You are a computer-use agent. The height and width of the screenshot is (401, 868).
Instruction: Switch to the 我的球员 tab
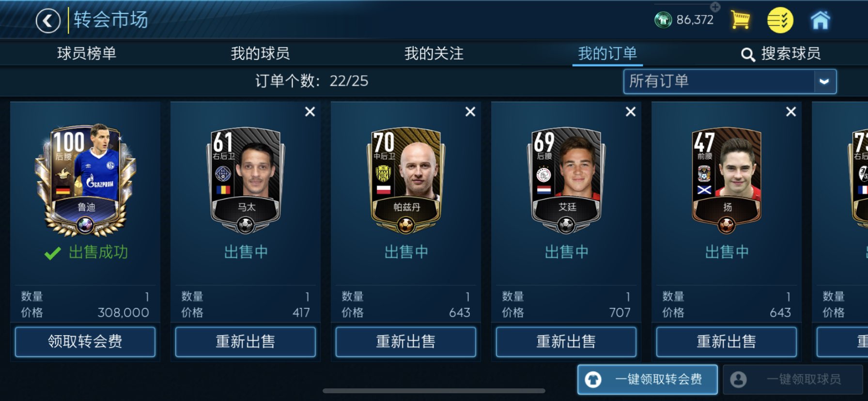pyautogui.click(x=260, y=53)
